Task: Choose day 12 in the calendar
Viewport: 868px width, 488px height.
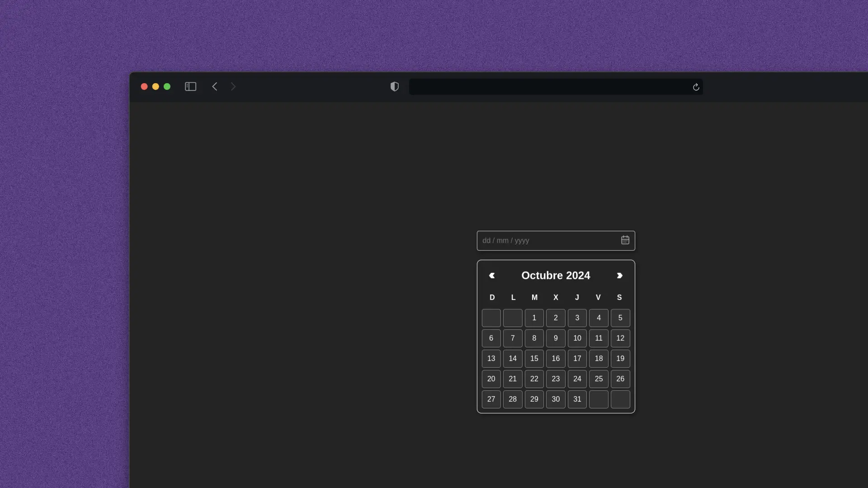Action: pos(620,338)
